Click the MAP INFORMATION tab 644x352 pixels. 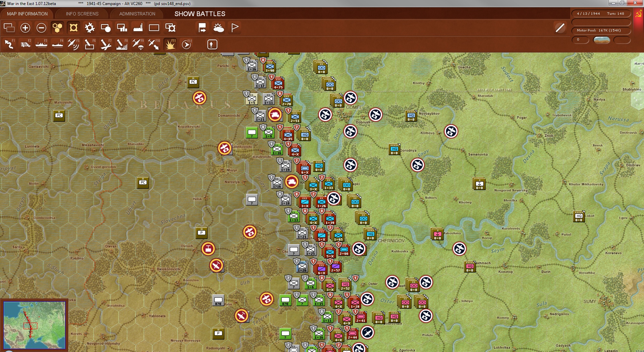28,14
